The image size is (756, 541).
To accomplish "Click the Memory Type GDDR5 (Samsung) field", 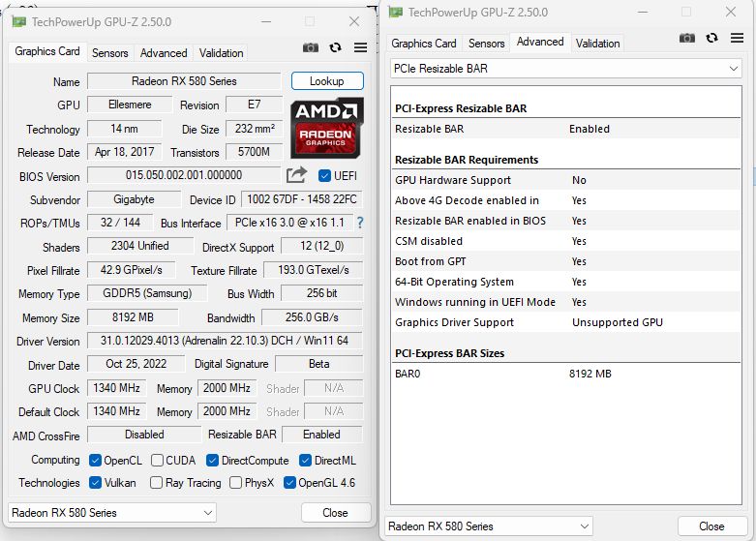I will tap(147, 293).
